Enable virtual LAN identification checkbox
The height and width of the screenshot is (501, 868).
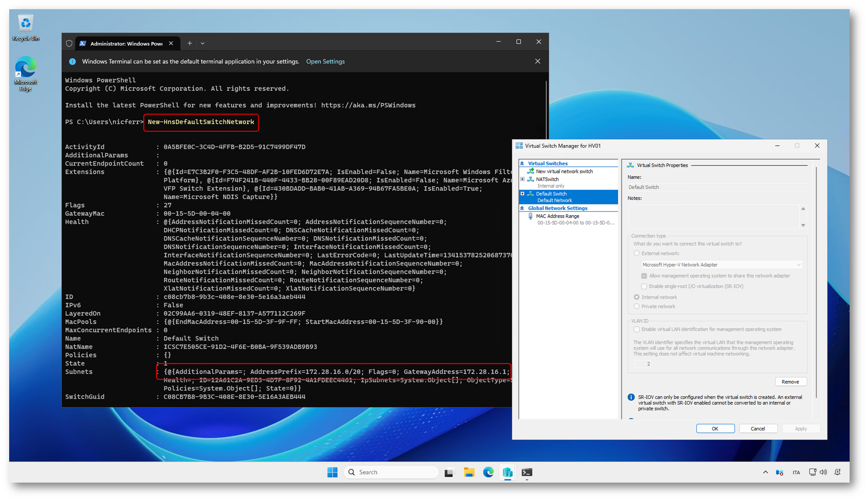pos(637,329)
